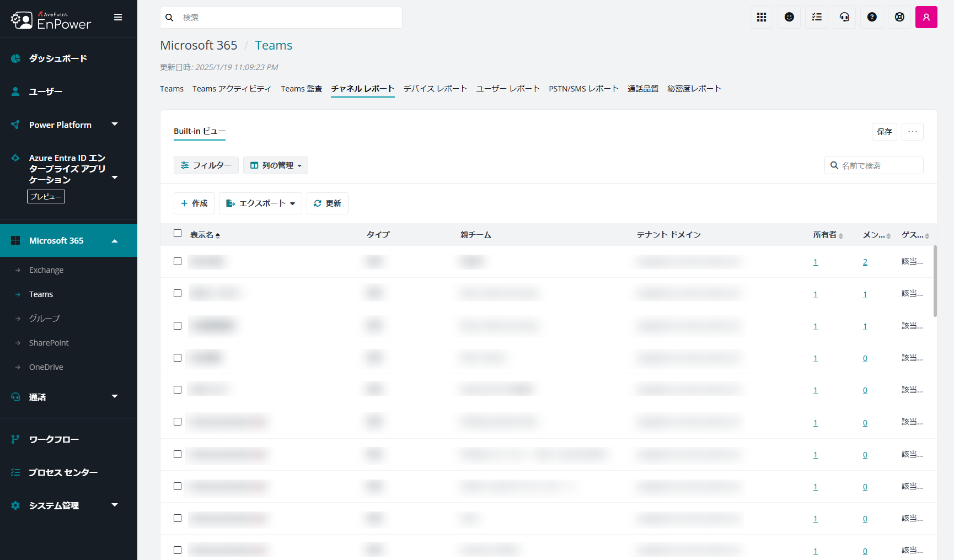The image size is (954, 560).
Task: Switch to 秘密度レポート tab
Action: tap(694, 89)
